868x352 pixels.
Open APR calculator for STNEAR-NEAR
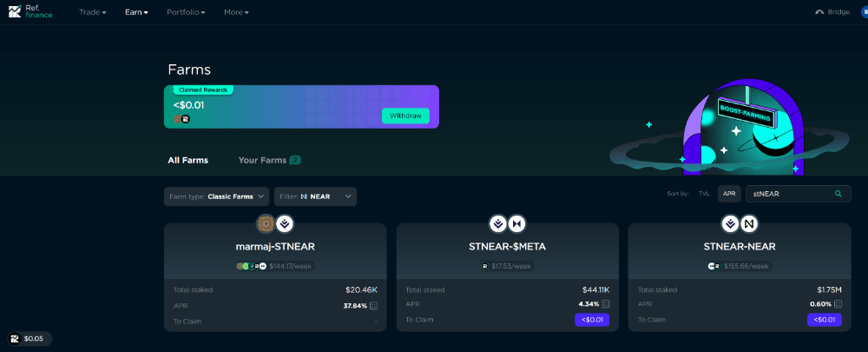[838, 304]
